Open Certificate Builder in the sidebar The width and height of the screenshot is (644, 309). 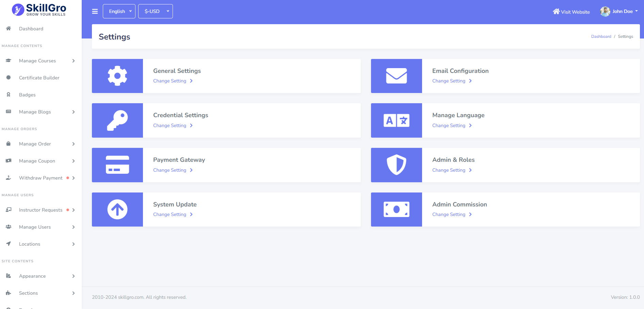pos(39,78)
